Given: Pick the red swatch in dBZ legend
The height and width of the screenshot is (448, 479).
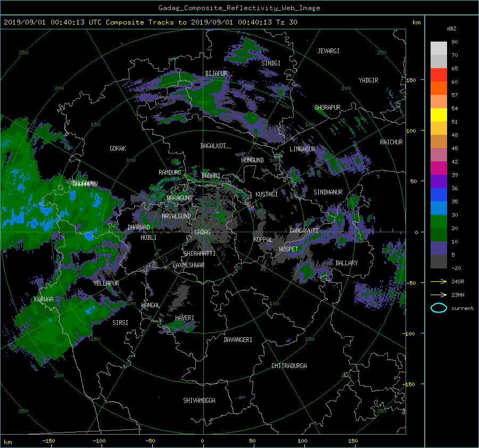Looking at the screenshot, I should coord(439,75).
